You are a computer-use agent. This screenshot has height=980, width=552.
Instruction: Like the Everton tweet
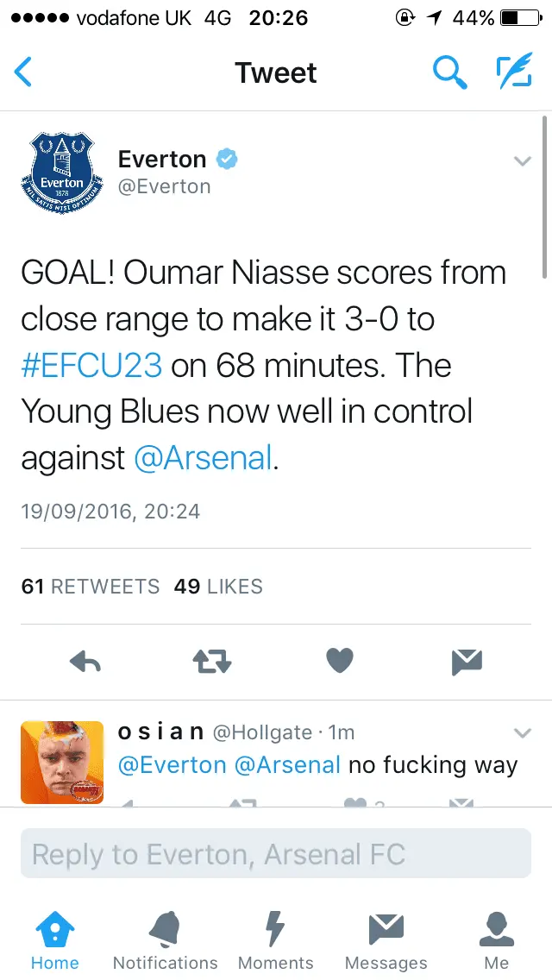(340, 662)
